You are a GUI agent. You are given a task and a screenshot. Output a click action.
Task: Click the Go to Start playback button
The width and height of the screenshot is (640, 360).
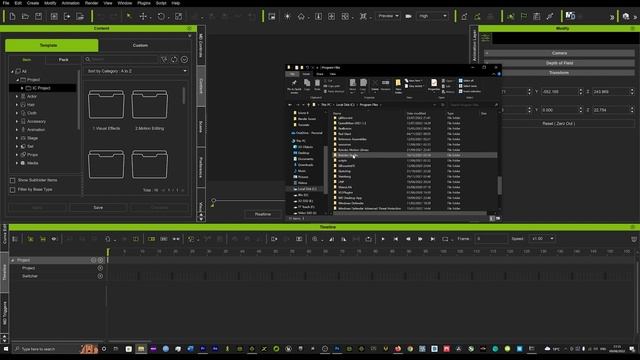pos(396,239)
